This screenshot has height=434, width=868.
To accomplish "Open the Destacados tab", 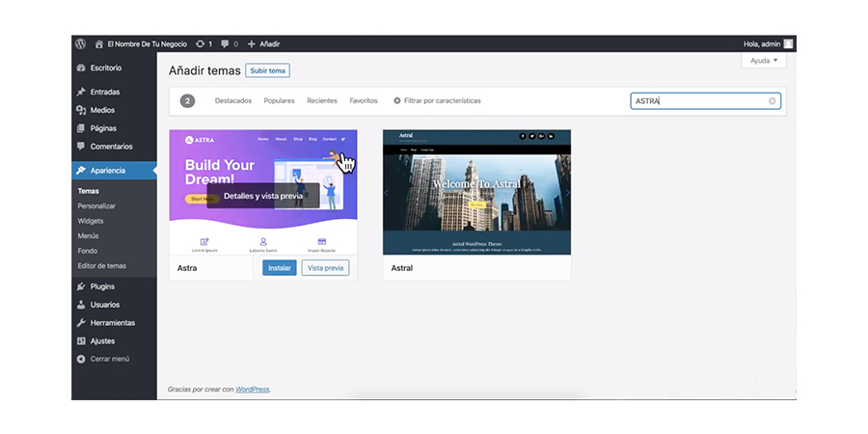I will [x=233, y=100].
